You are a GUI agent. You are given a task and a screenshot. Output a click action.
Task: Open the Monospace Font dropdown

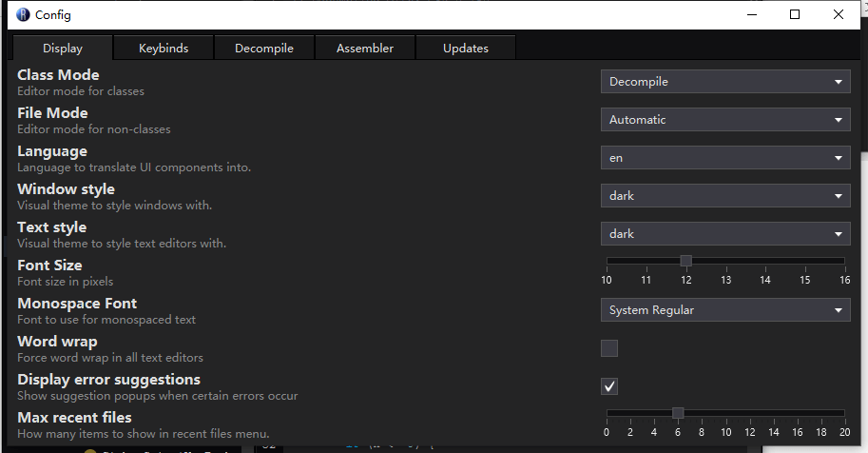click(x=725, y=310)
